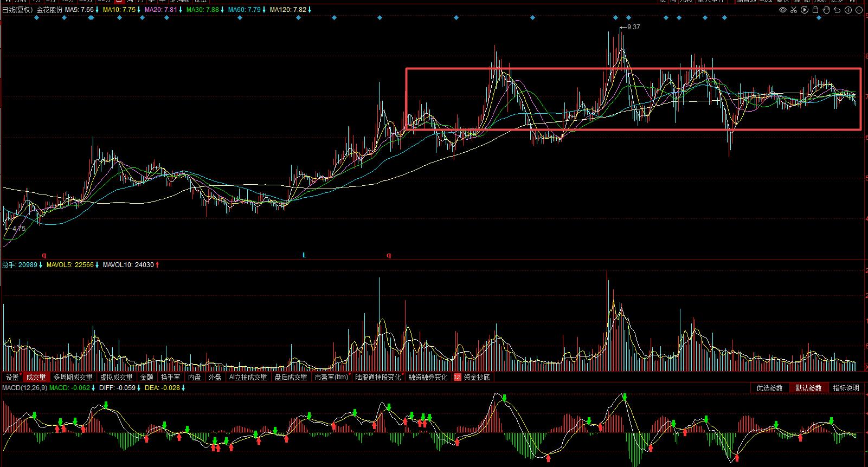
Task: Switch to the 换手率 tab
Action: (170, 377)
